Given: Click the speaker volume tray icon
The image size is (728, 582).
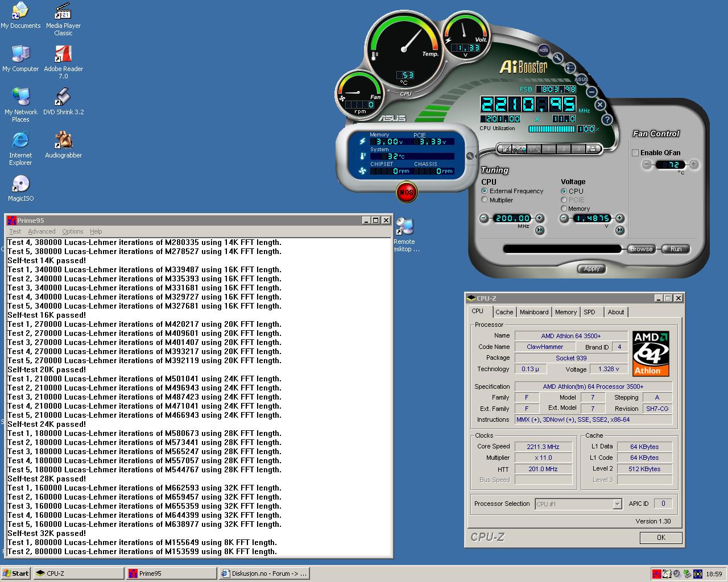Looking at the screenshot, I should [677, 574].
